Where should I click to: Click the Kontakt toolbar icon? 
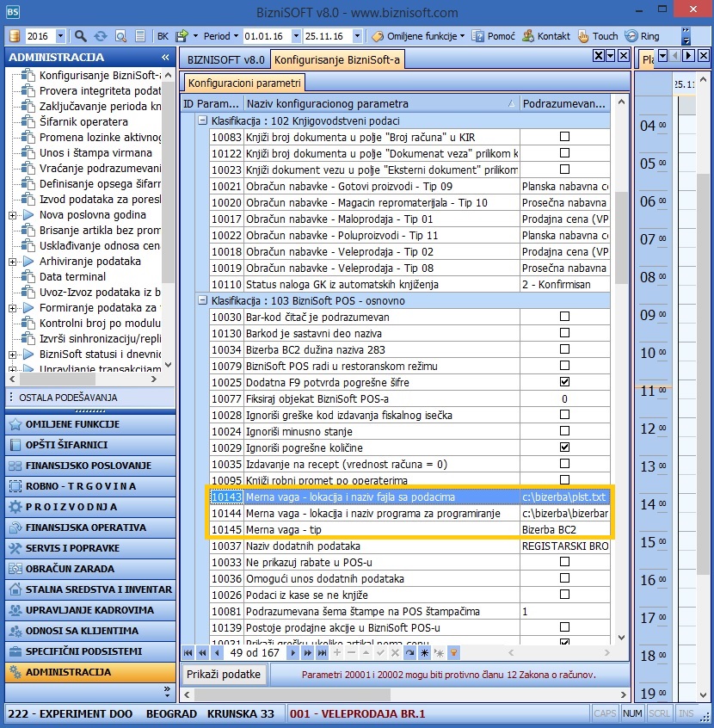(545, 36)
